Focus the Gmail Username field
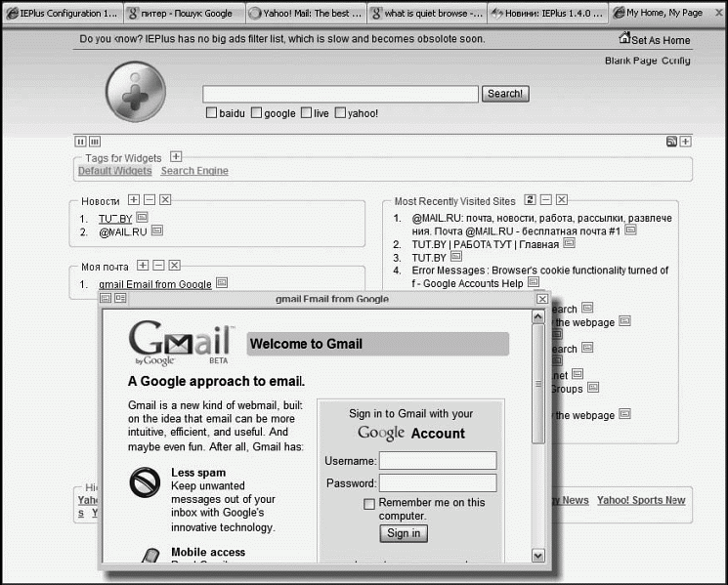Image resolution: width=728 pixels, height=585 pixels. coord(438,461)
